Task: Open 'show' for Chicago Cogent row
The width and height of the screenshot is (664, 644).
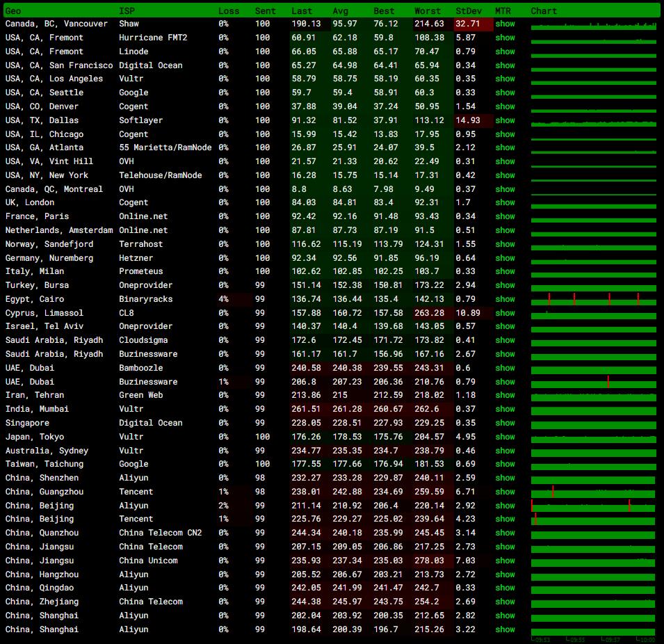Action: click(x=505, y=134)
